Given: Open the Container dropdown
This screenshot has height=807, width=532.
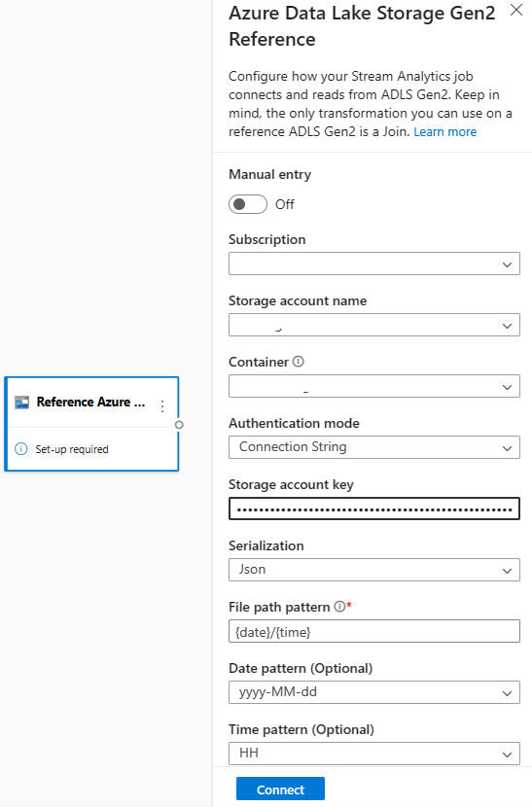Looking at the screenshot, I should (374, 386).
